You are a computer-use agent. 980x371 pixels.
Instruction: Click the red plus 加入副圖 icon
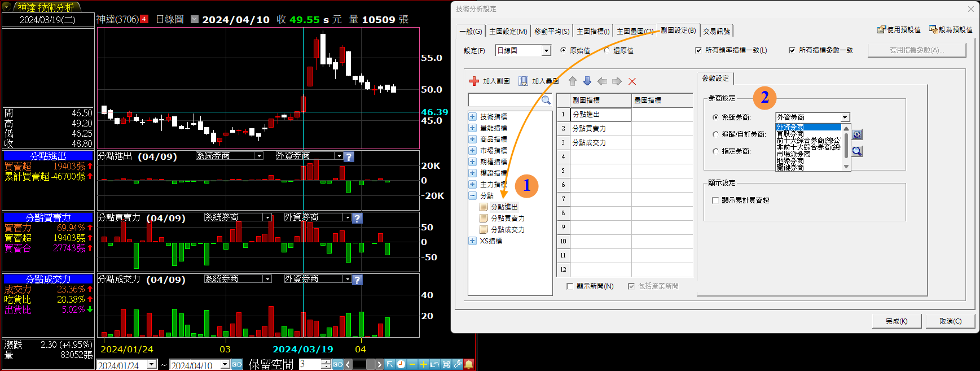coord(474,81)
